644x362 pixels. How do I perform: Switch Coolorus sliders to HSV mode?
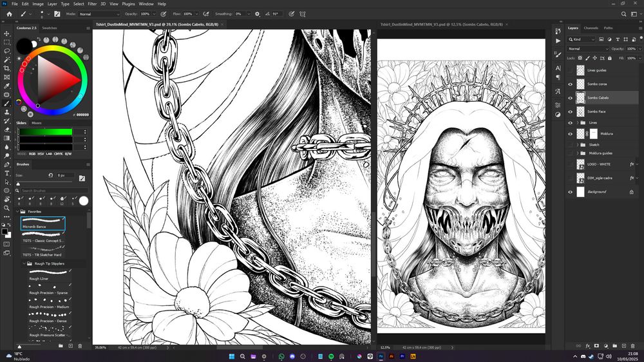[41, 154]
